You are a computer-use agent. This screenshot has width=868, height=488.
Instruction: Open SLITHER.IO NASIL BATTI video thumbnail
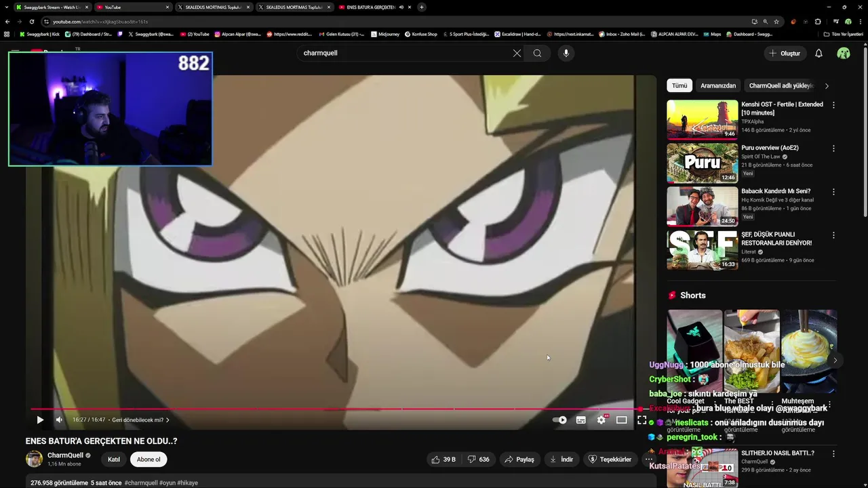tap(702, 468)
